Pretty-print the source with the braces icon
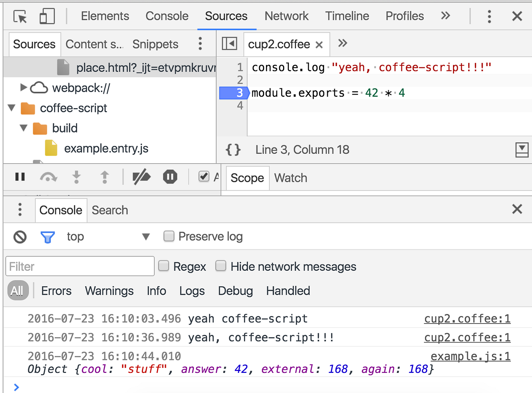The image size is (532, 393). pyautogui.click(x=233, y=150)
